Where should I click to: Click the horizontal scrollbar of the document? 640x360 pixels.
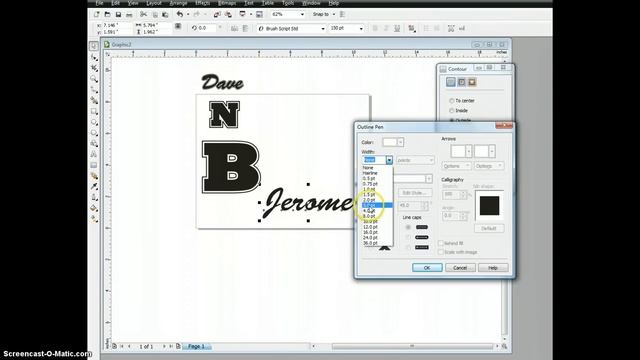click(412, 347)
